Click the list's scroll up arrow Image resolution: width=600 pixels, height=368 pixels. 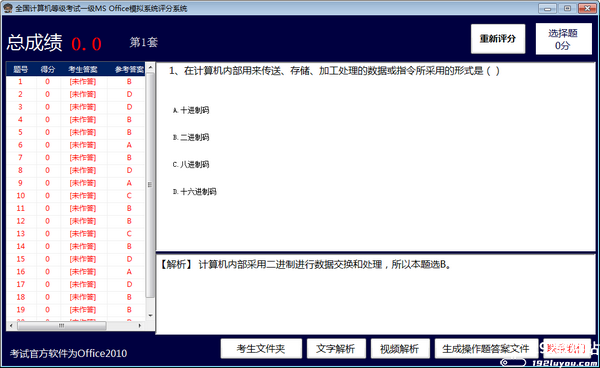pyautogui.click(x=150, y=68)
